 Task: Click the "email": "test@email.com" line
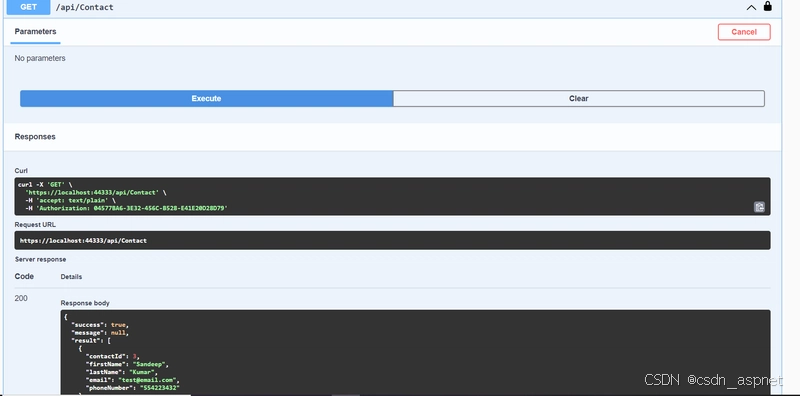[x=133, y=380]
